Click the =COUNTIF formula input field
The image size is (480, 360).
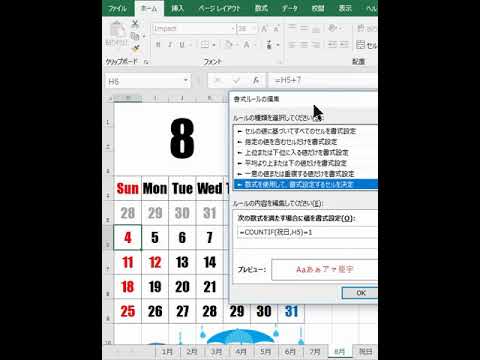click(307, 232)
